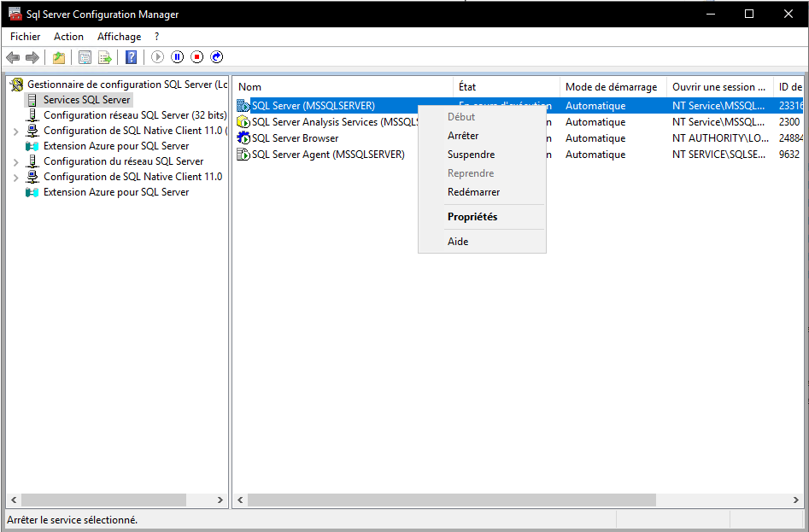Select Configuration du réseau SQL Server tree item
This screenshot has height=532, width=809.
coord(123,161)
